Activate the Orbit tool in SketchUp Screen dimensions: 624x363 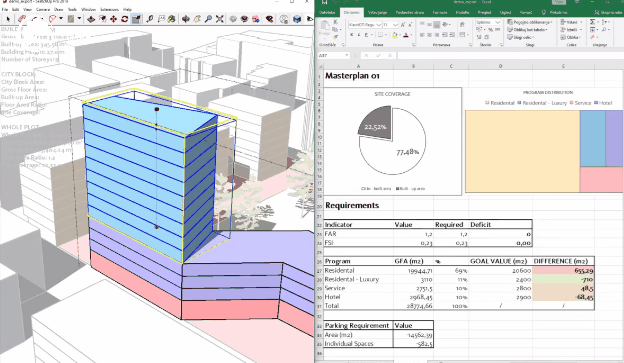185,19
